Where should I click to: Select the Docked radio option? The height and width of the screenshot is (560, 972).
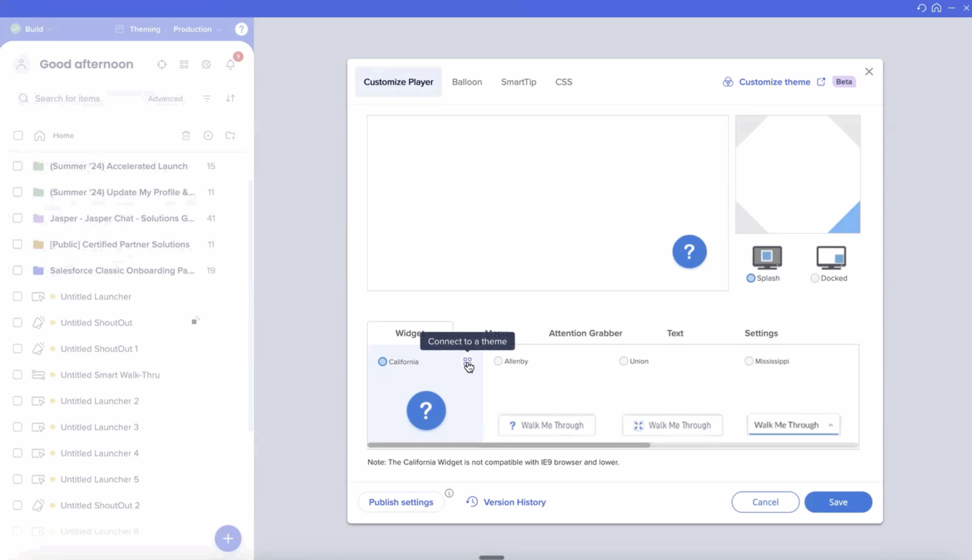(x=814, y=278)
